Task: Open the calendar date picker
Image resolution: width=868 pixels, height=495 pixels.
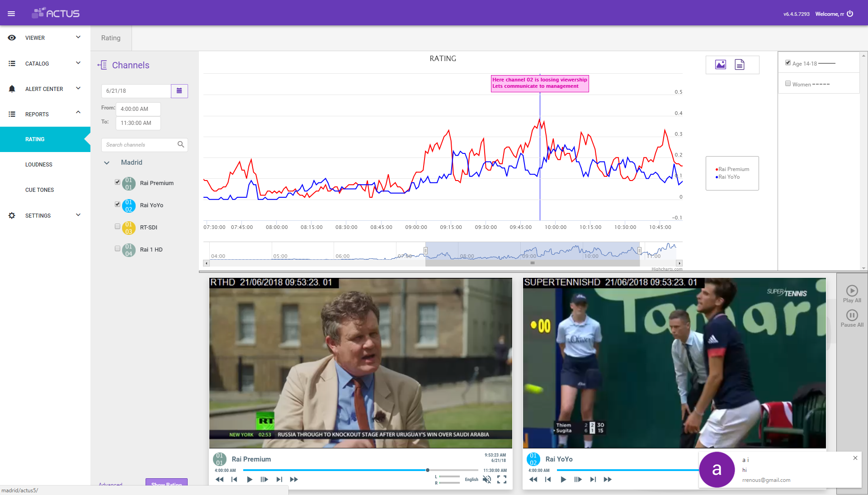Action: click(179, 90)
